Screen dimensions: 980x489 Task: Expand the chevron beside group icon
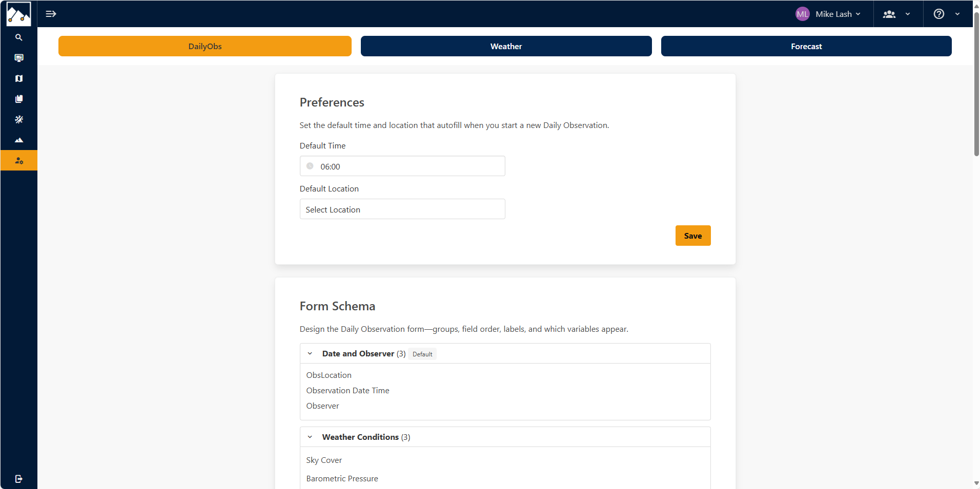(x=908, y=14)
